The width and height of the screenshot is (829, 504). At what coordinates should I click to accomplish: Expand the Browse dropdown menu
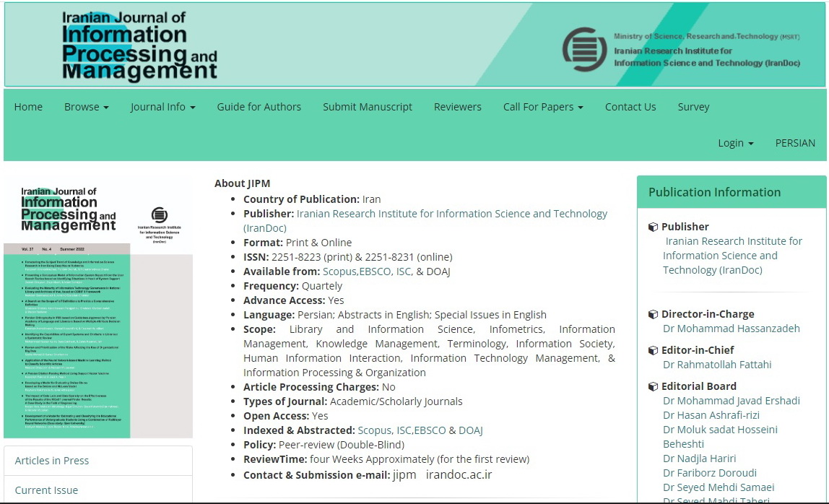click(x=86, y=107)
